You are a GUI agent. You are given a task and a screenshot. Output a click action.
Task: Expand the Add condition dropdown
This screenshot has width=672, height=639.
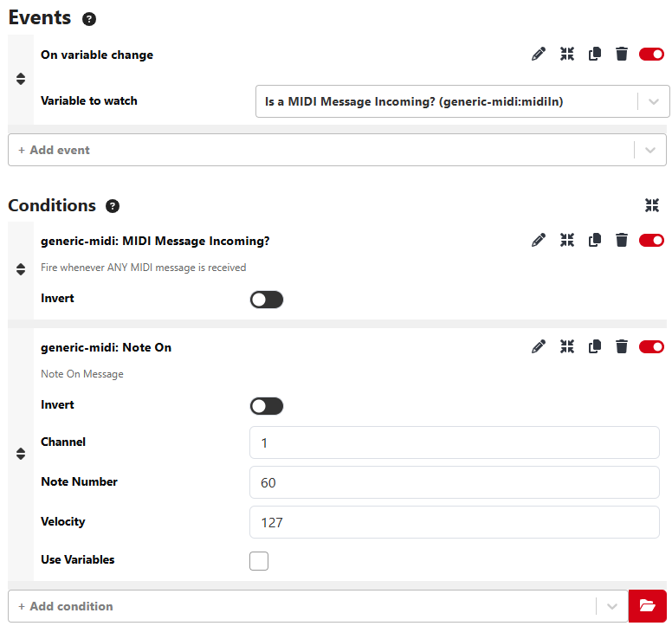(x=612, y=606)
